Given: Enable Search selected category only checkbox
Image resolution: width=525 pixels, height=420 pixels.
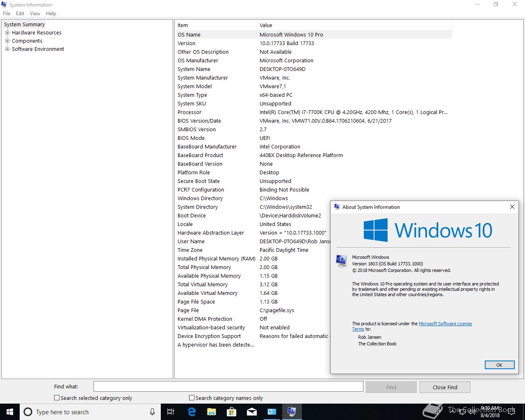Looking at the screenshot, I should (57, 397).
